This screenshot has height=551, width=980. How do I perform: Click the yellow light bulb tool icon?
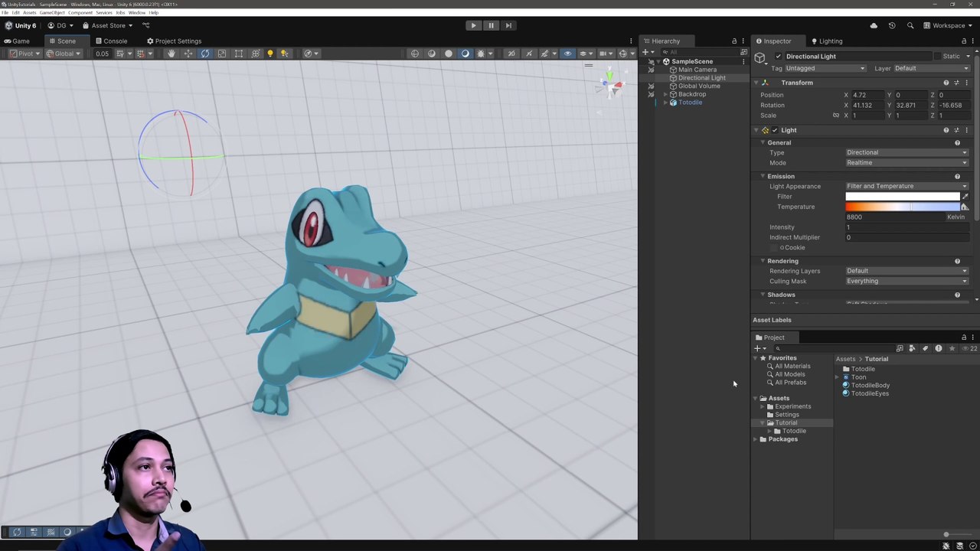tap(270, 54)
